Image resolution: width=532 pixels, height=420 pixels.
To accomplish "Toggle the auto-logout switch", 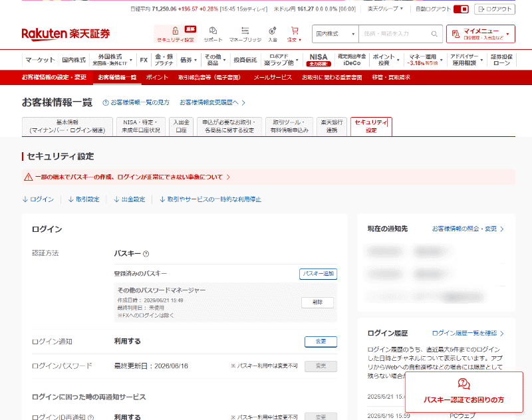I will [x=461, y=9].
